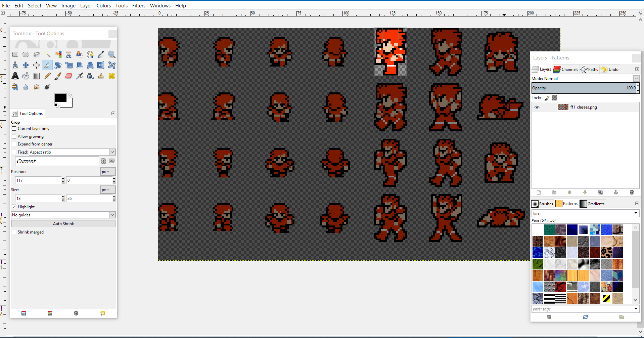Viewport: 644px width, 338px height.
Task: Select the Flip tool
Action: pyautogui.click(x=101, y=65)
